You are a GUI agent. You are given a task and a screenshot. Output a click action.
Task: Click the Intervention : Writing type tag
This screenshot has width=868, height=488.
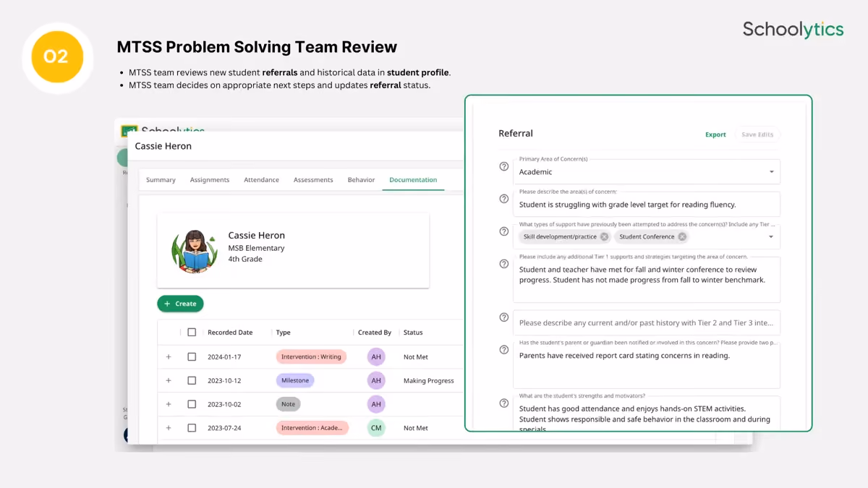[x=311, y=356]
